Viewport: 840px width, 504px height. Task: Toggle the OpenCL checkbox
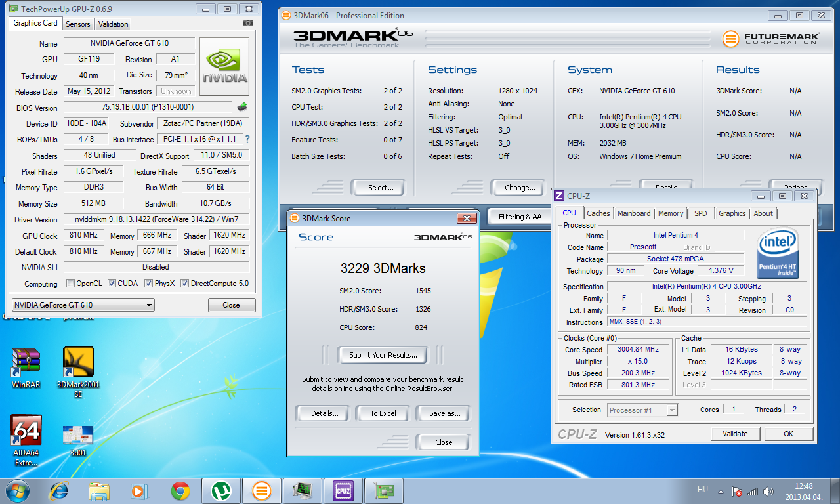[70, 283]
